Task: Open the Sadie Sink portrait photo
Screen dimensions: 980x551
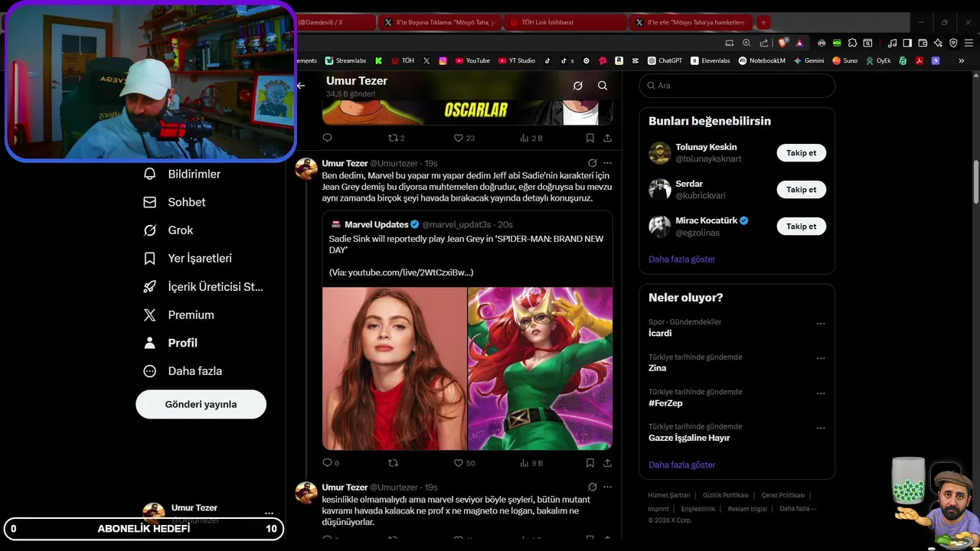Action: [394, 368]
